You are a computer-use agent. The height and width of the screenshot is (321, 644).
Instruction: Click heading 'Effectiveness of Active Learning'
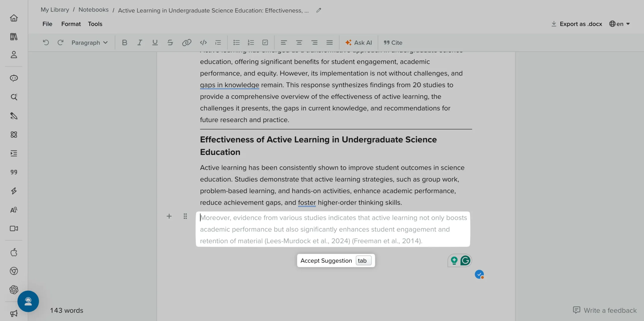coord(318,146)
